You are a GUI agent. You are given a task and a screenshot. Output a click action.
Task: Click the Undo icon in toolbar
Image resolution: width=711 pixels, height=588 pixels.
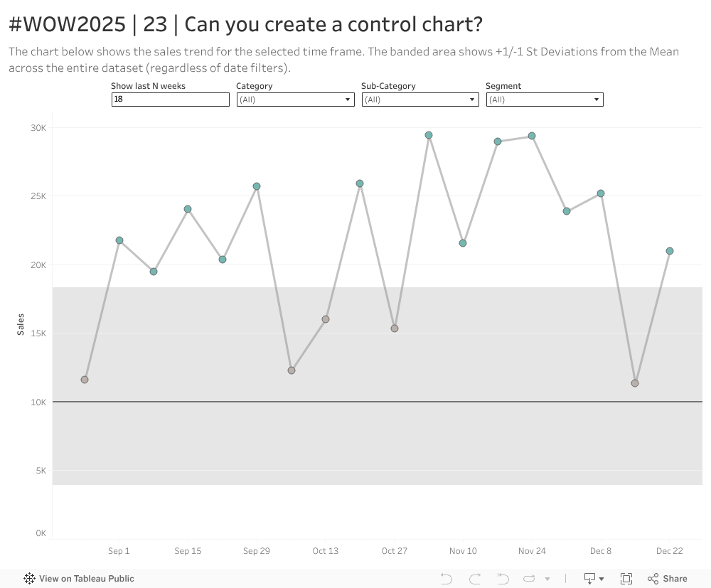coord(447,579)
